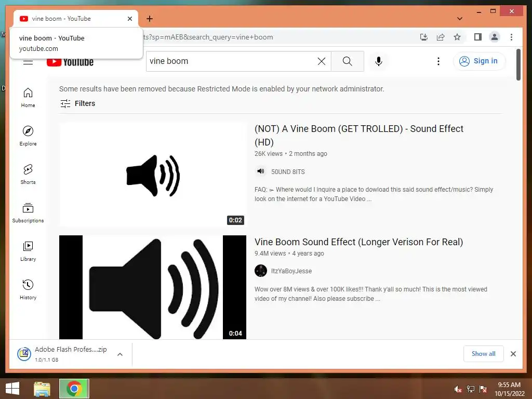Screen dimensions: 532x399
Task: Close the downloads bar
Action: (513, 354)
